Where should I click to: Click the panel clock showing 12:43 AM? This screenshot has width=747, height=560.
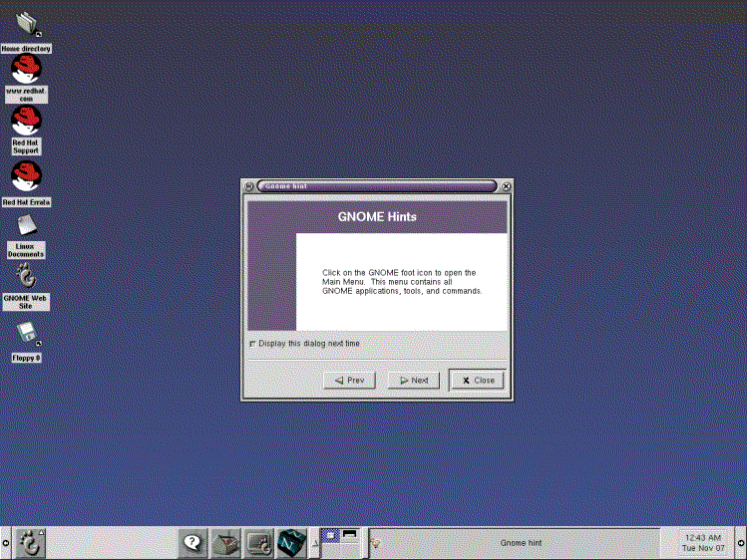tap(703, 543)
